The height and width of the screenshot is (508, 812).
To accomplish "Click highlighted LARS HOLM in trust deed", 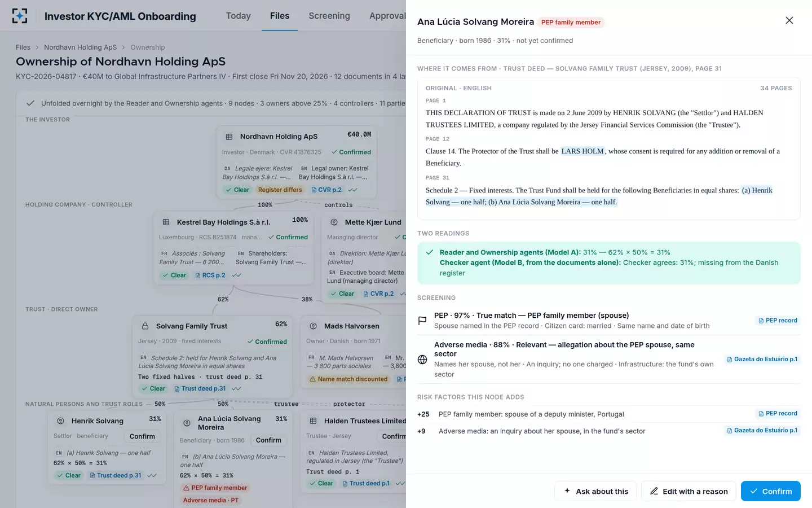I will pos(582,151).
